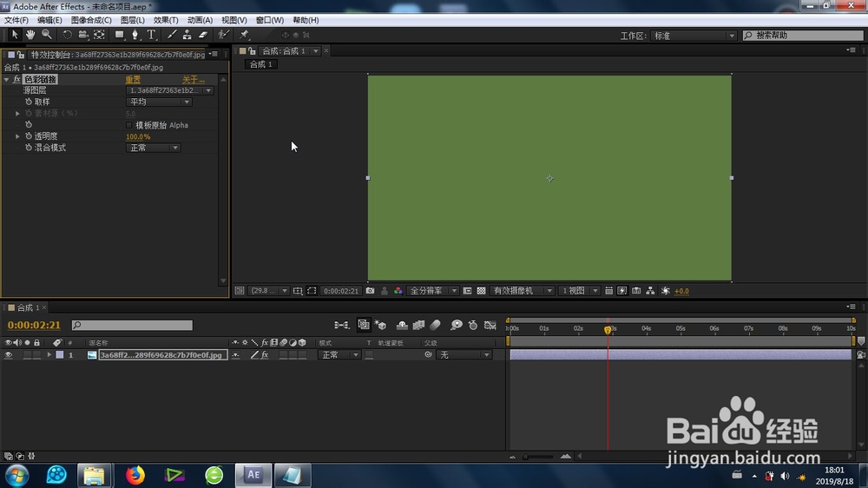Expand layer 1 properties triangle
Screen dimensions: 868x488
coord(49,355)
